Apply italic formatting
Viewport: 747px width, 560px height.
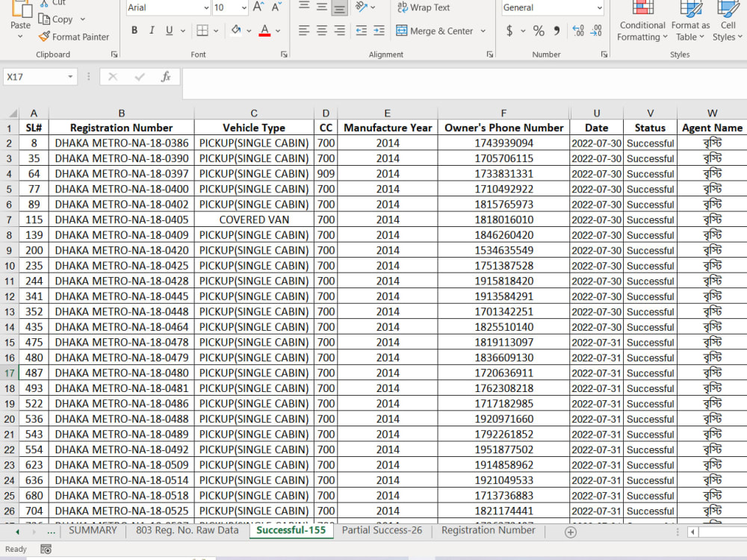tap(152, 30)
